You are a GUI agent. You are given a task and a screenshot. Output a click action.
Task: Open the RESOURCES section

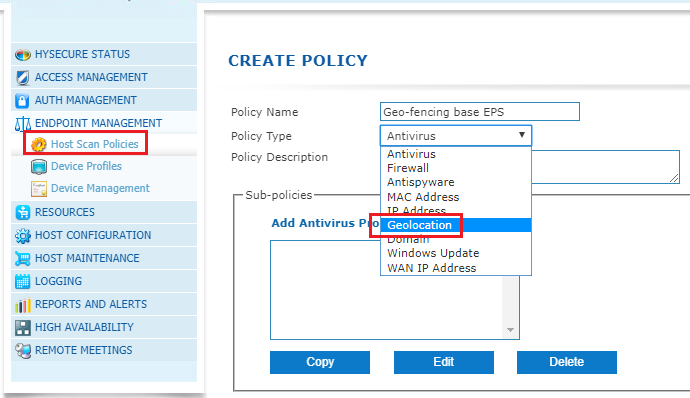coord(104,212)
